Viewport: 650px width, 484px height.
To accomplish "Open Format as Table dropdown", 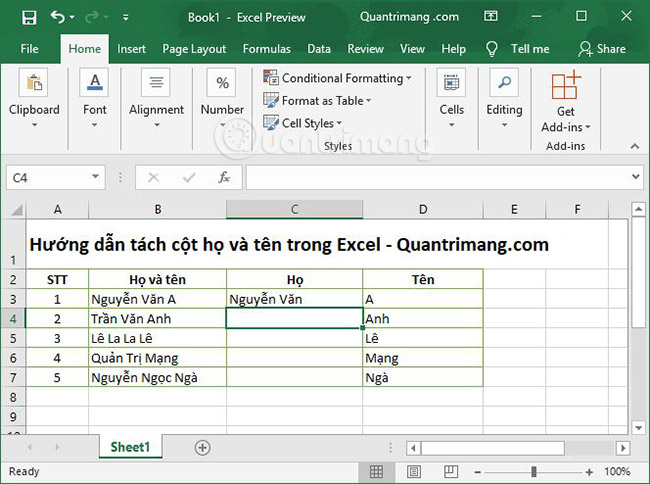I will pyautogui.click(x=317, y=100).
